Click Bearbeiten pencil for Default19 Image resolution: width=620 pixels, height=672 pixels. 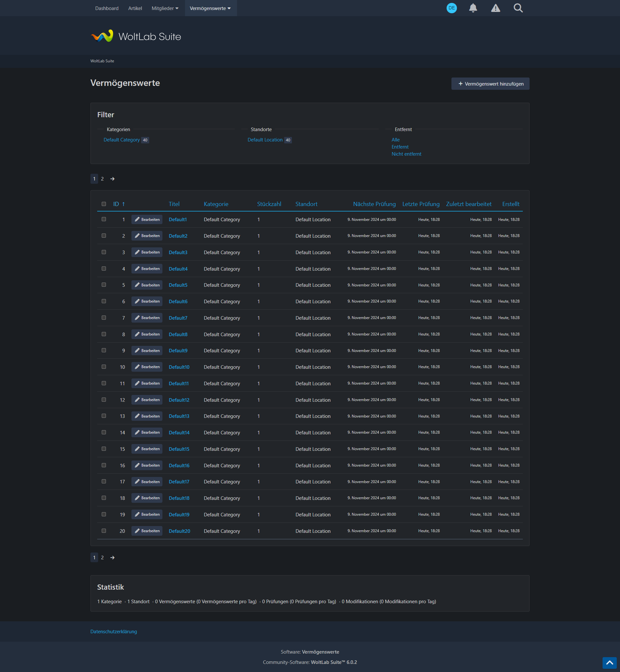pos(147,514)
